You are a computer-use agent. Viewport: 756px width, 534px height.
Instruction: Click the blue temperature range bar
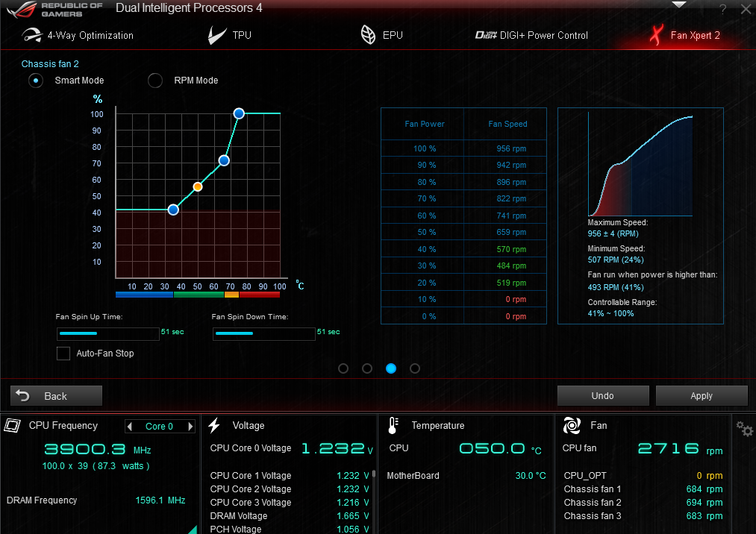(144, 295)
